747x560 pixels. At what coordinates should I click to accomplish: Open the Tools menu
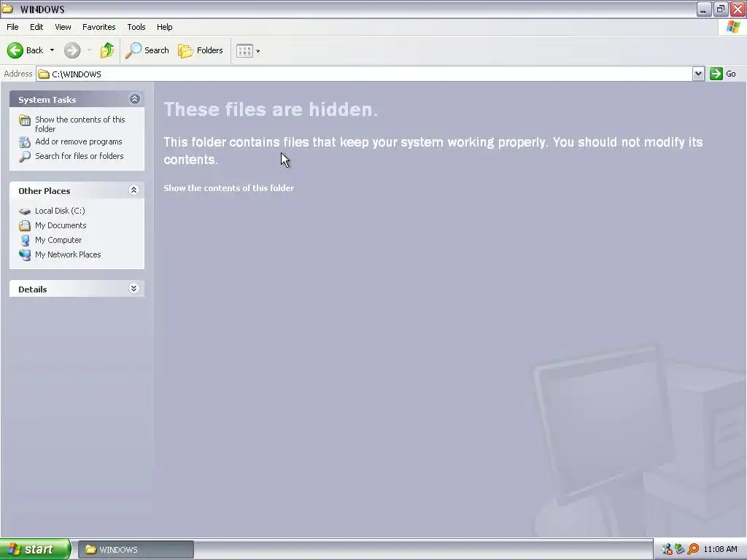[x=136, y=27]
